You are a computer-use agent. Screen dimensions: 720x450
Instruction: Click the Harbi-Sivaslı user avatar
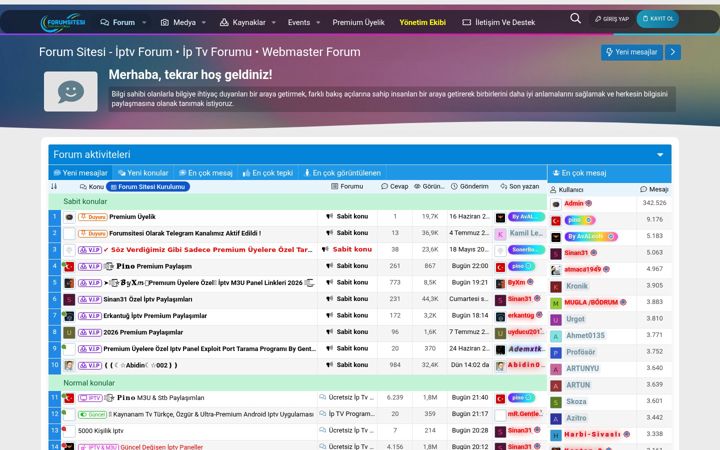click(x=556, y=435)
